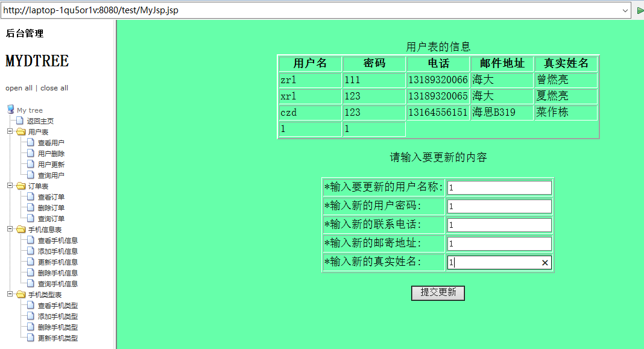Go to 查询手机信息

[57, 284]
